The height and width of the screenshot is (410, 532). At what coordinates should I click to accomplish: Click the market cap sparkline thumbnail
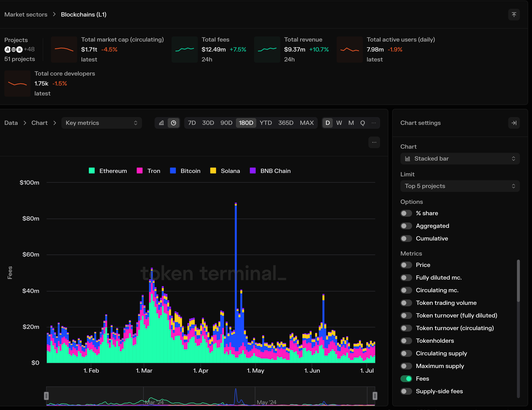[x=64, y=50]
